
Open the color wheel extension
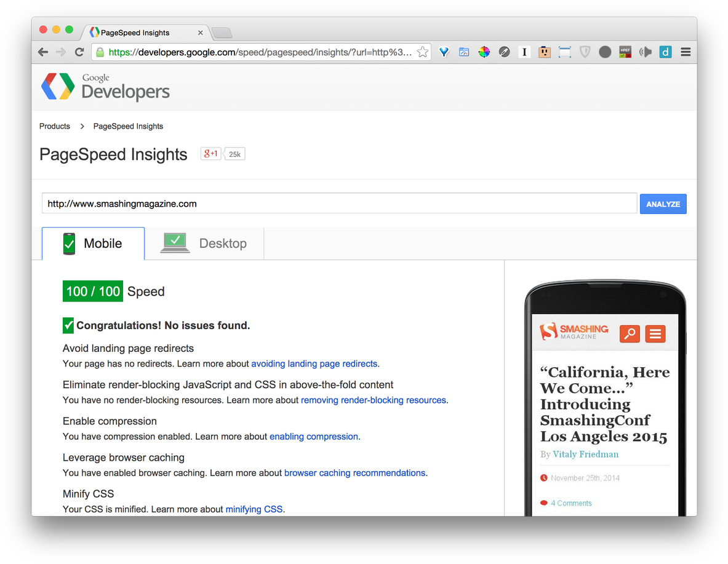(x=484, y=52)
